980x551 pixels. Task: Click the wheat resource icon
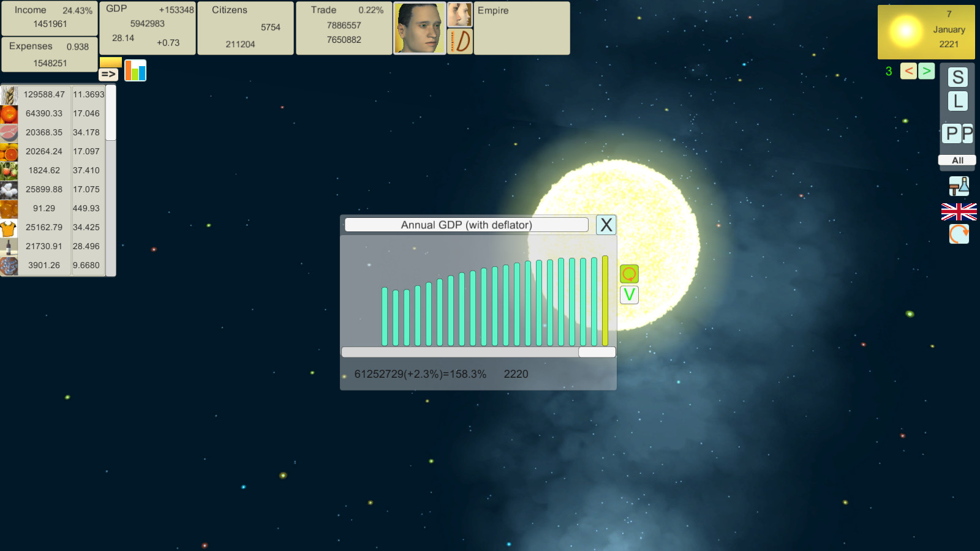(9, 95)
